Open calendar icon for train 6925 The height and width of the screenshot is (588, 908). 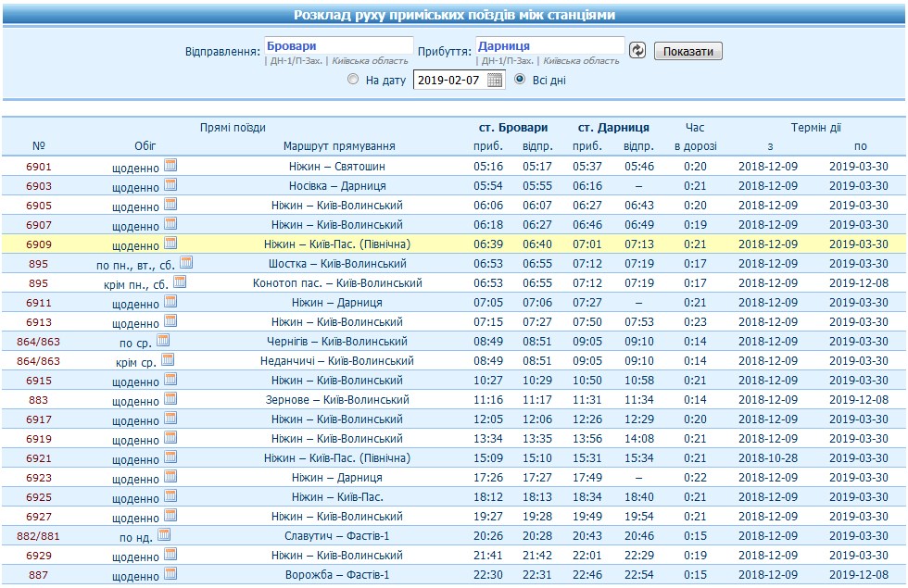170,495
